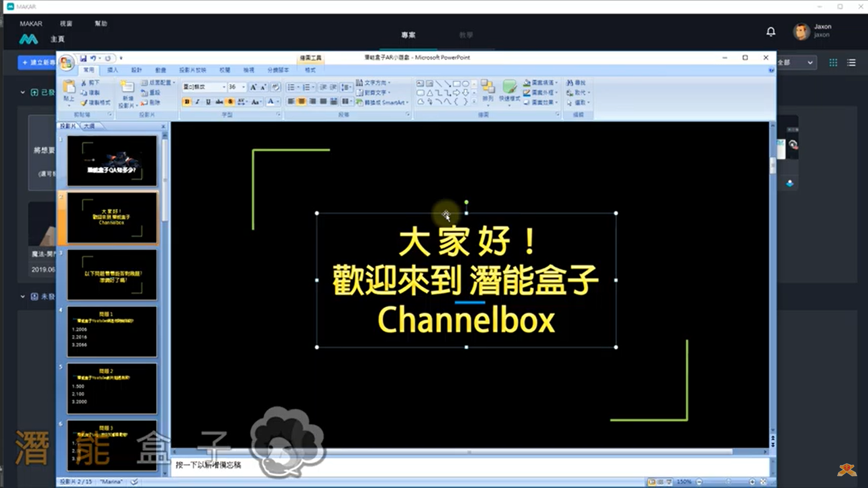Save the presentation from Quick Access Toolbar
The image size is (868, 488).
(x=83, y=58)
